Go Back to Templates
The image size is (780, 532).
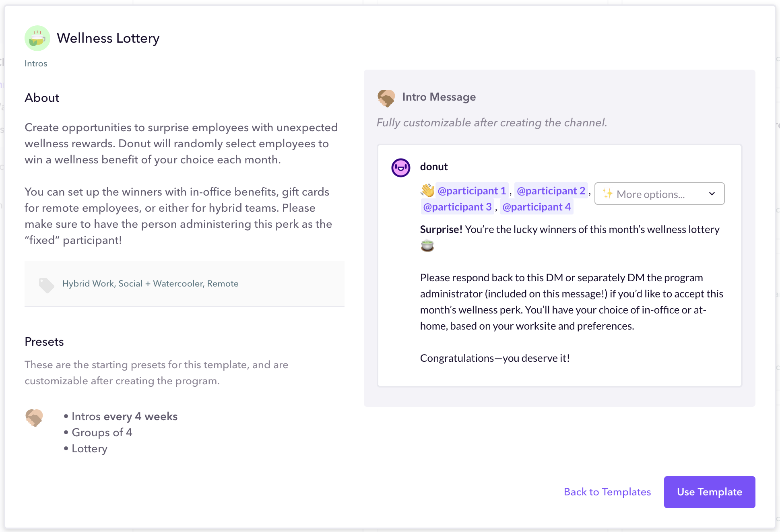pyautogui.click(x=607, y=492)
